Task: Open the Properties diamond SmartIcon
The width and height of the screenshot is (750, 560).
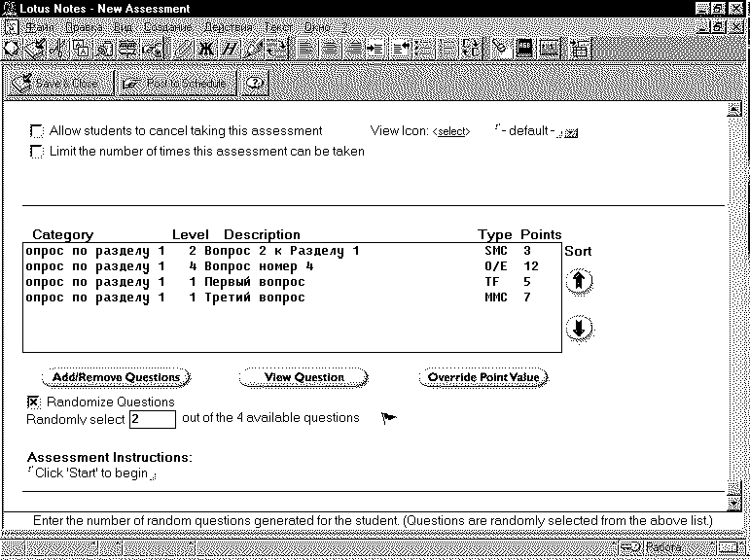Action: click(x=12, y=49)
